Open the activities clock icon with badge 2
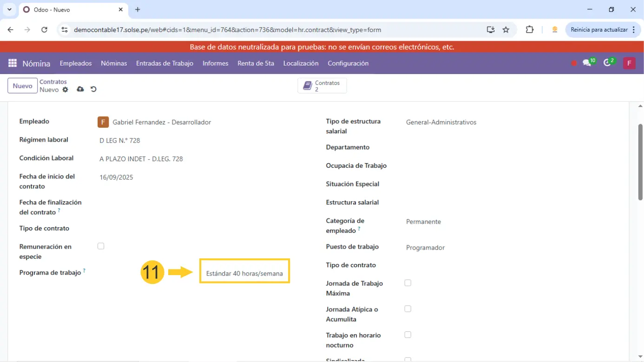The width and height of the screenshot is (644, 362). 607,63
